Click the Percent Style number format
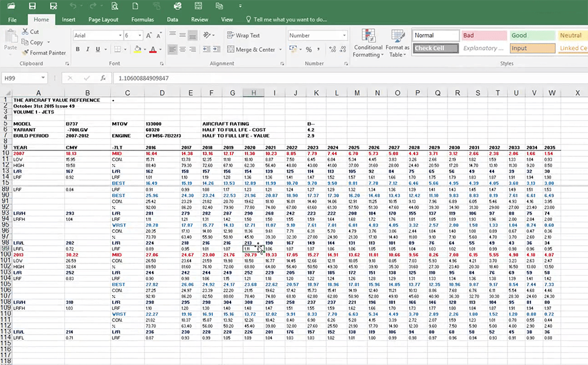The height and width of the screenshot is (365, 588). (309, 49)
